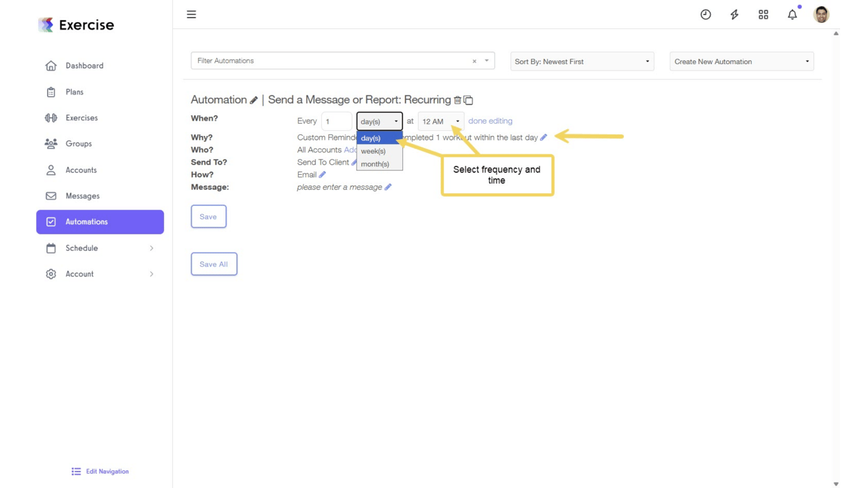The image size is (868, 488).
Task: Click the done editing link
Action: point(490,121)
